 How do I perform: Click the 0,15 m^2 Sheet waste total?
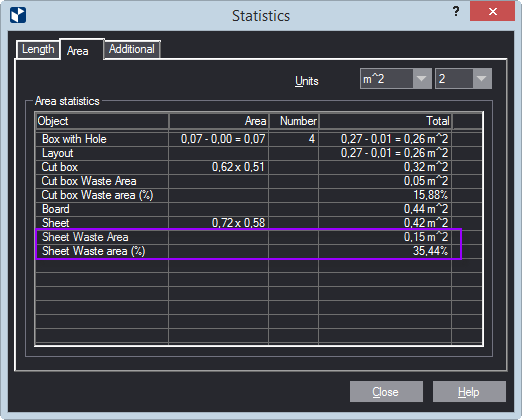[426, 237]
